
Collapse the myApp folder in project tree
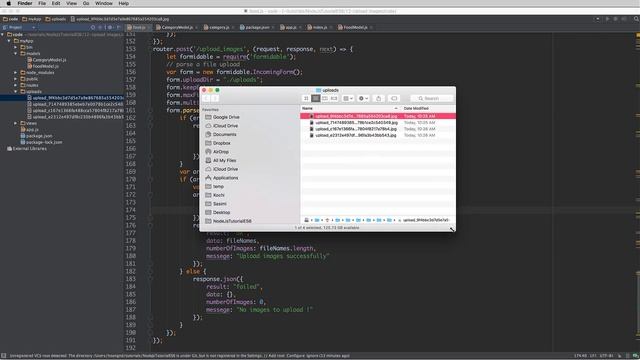point(9,41)
